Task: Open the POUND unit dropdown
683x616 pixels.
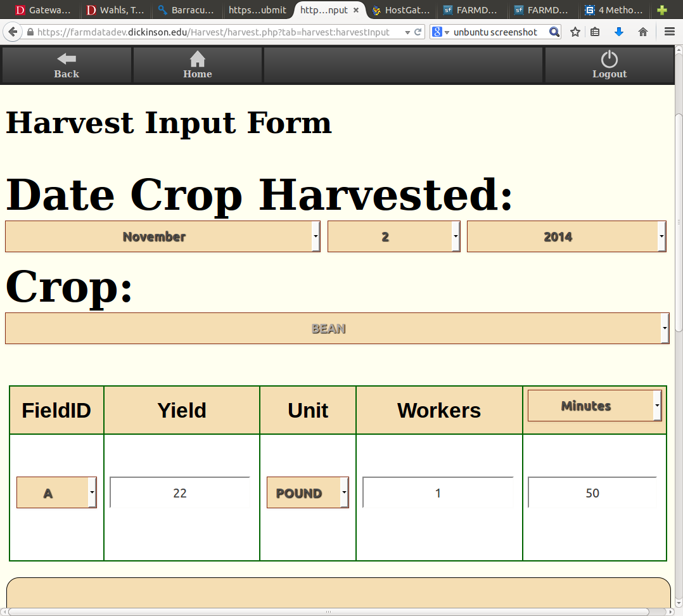Action: coord(308,492)
